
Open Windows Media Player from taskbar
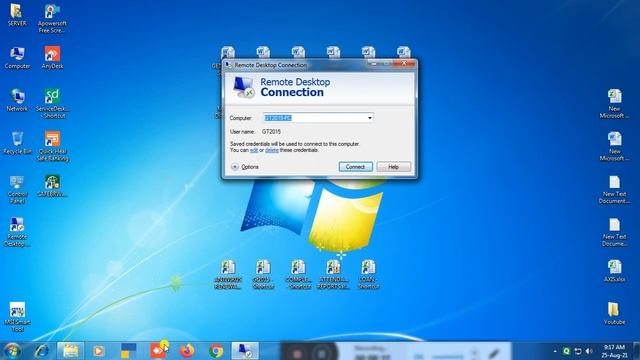point(98,351)
